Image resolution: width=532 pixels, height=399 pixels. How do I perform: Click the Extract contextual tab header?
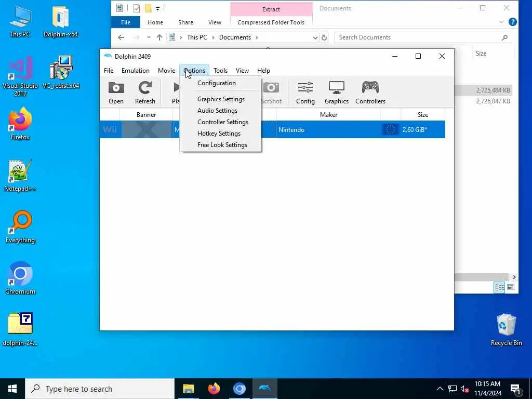tap(271, 9)
